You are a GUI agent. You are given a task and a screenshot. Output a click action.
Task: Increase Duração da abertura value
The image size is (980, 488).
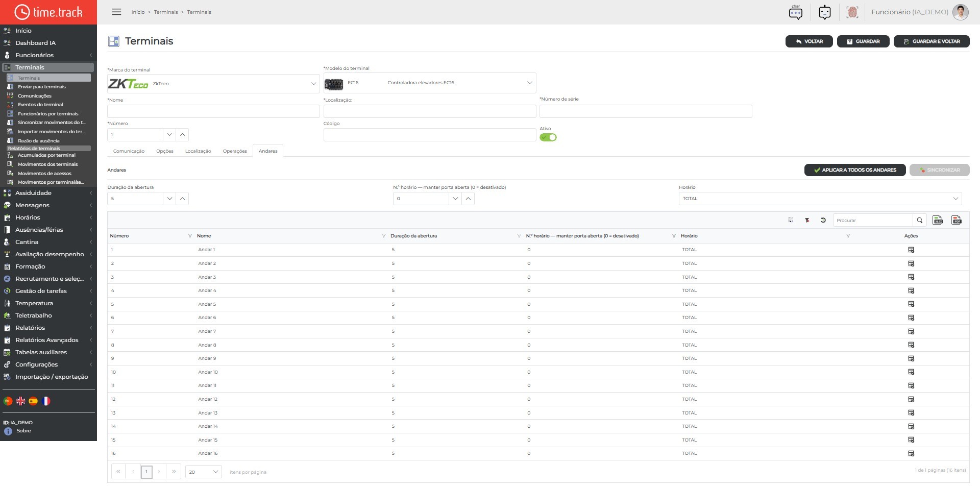183,199
